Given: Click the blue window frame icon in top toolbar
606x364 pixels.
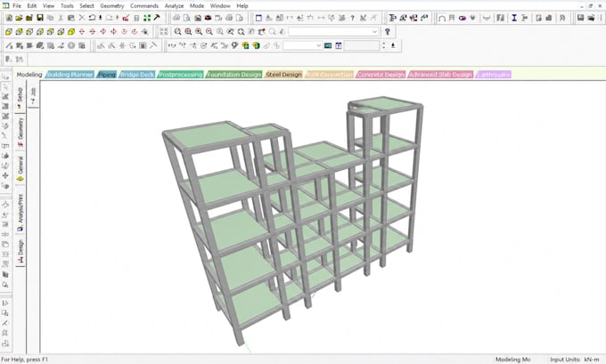Looking at the screenshot, I should coord(258,18).
